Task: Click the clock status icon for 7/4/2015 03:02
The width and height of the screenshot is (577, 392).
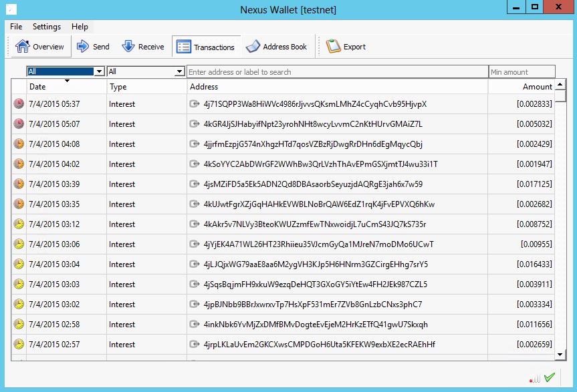Action: 19,304
